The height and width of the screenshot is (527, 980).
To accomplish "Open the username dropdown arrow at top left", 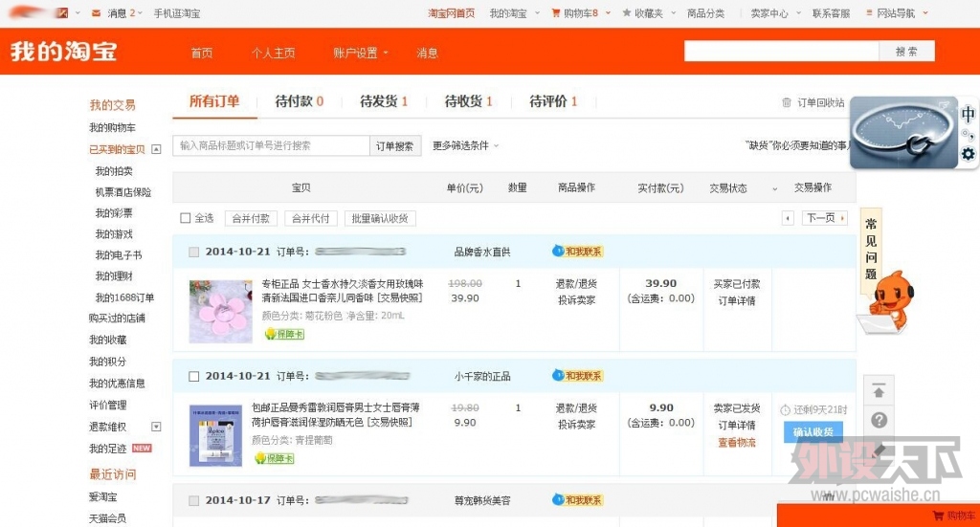I will point(78,13).
